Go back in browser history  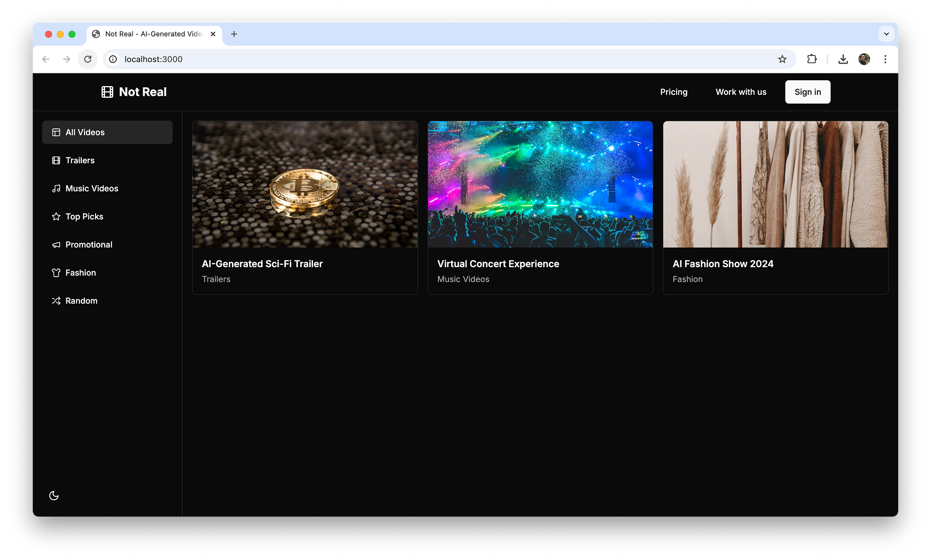46,59
